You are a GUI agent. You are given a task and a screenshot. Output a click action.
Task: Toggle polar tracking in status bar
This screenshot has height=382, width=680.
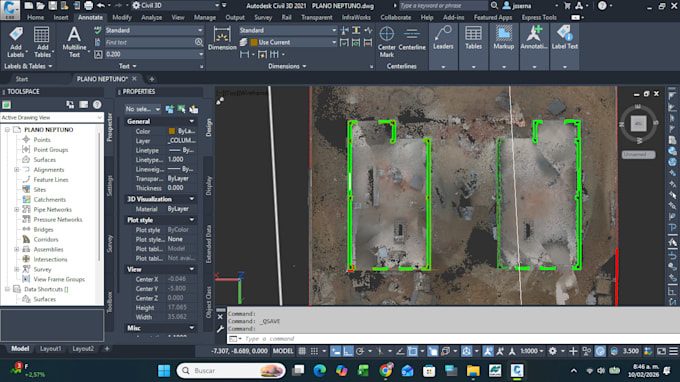coord(360,351)
